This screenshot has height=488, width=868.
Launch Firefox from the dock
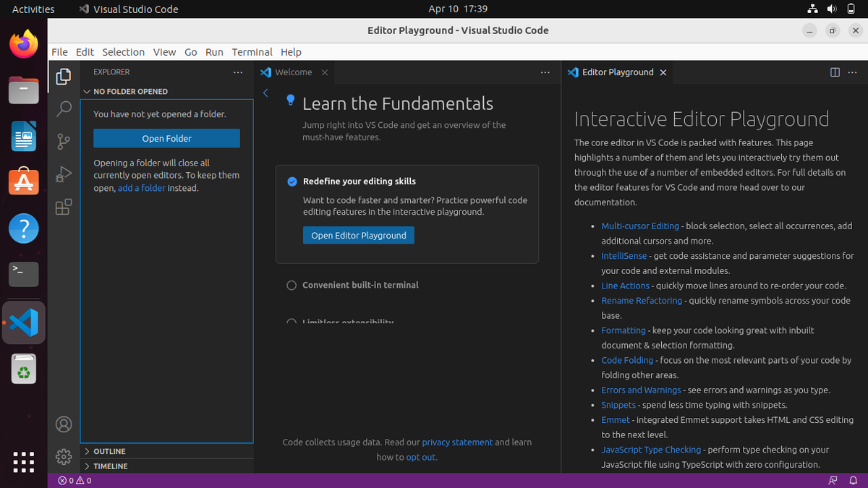coord(23,44)
